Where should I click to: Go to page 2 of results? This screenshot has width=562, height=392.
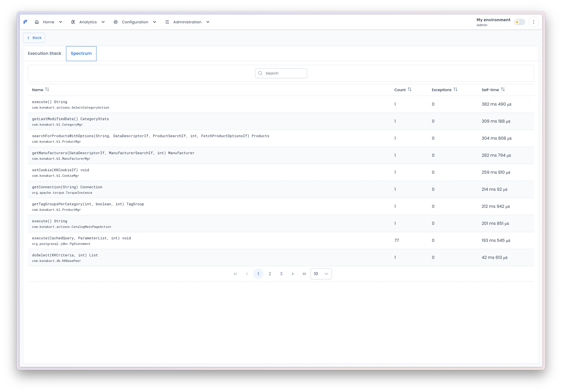click(x=270, y=274)
